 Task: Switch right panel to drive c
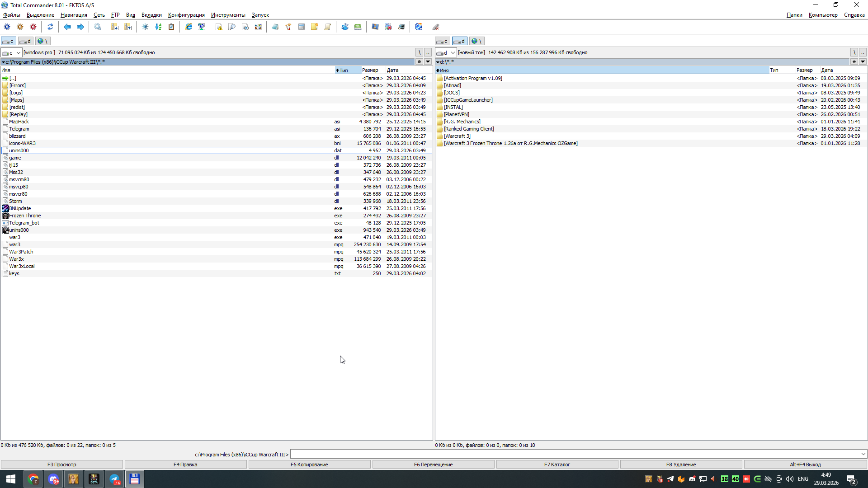[x=443, y=41]
